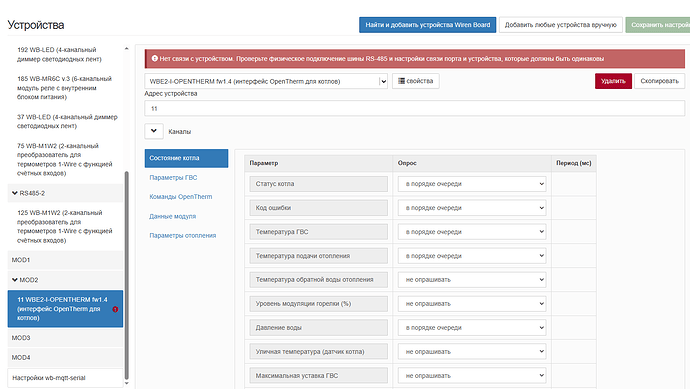The image size is (690, 389).
Task: Open poll dropdown for Температура подачи отопления
Action: click(x=472, y=256)
